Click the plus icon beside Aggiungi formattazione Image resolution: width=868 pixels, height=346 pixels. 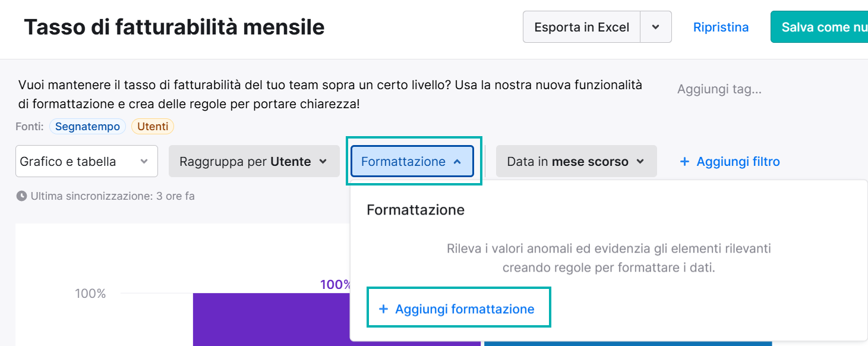(x=383, y=309)
